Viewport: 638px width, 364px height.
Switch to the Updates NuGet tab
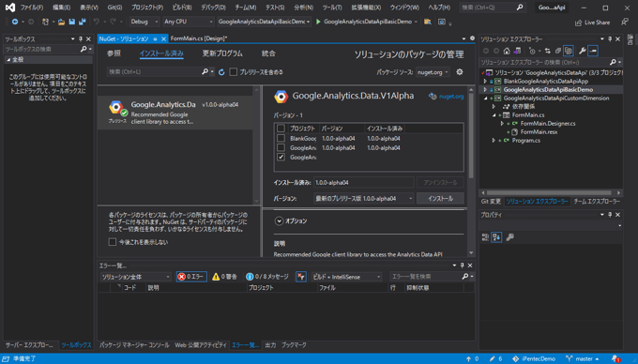click(x=222, y=53)
